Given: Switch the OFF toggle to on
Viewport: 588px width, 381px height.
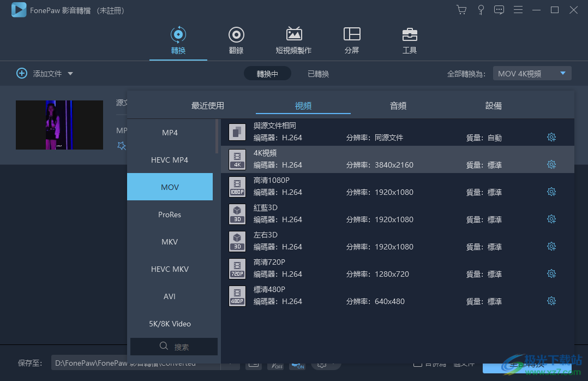Looking at the screenshot, I should click(x=276, y=365).
